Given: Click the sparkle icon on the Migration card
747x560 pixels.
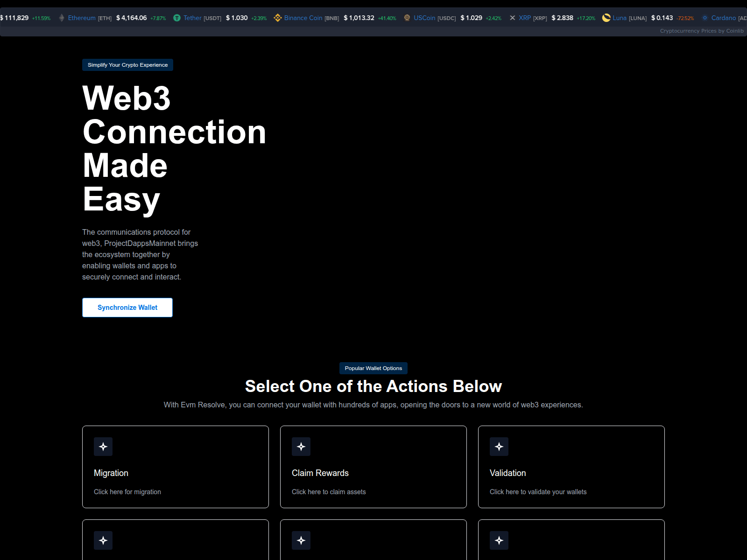Looking at the screenshot, I should [103, 447].
